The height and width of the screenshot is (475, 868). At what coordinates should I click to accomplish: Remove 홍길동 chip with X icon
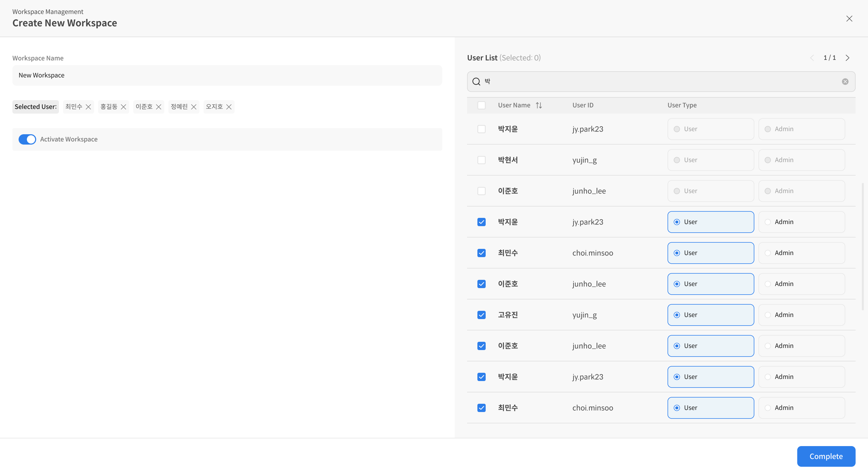(124, 107)
